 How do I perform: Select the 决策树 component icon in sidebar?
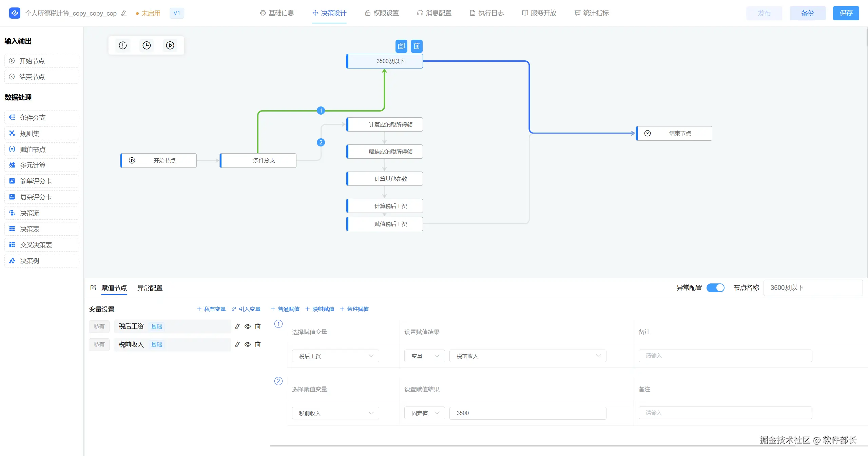click(12, 261)
